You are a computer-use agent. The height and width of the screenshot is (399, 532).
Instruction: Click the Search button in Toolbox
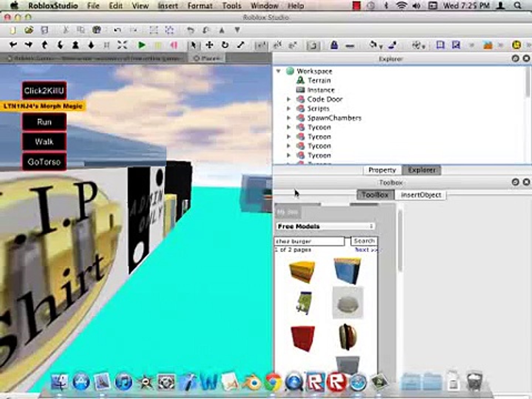pos(364,241)
